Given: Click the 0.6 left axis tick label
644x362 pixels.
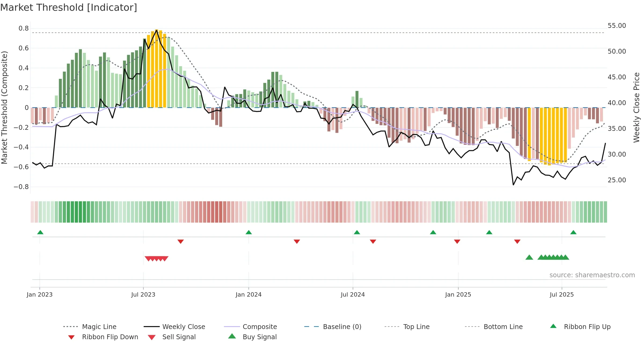Looking at the screenshot, I should click(24, 48).
